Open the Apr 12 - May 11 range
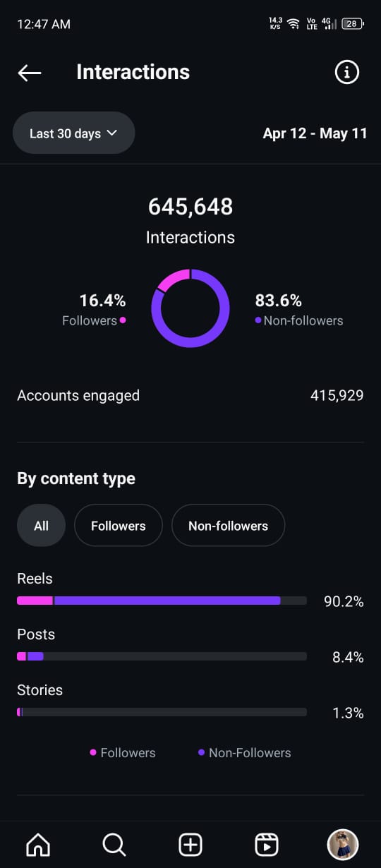The width and height of the screenshot is (381, 868). pos(315,133)
